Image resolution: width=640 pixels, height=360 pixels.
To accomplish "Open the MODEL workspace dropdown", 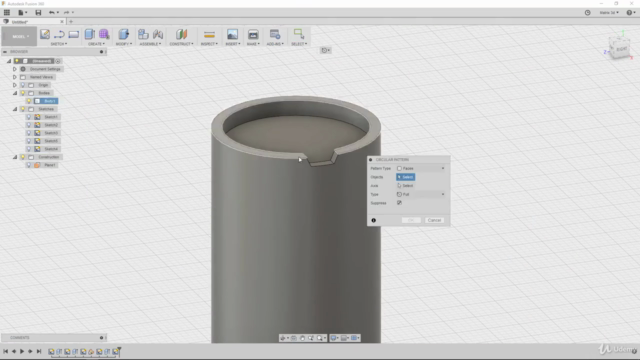I will [19, 36].
